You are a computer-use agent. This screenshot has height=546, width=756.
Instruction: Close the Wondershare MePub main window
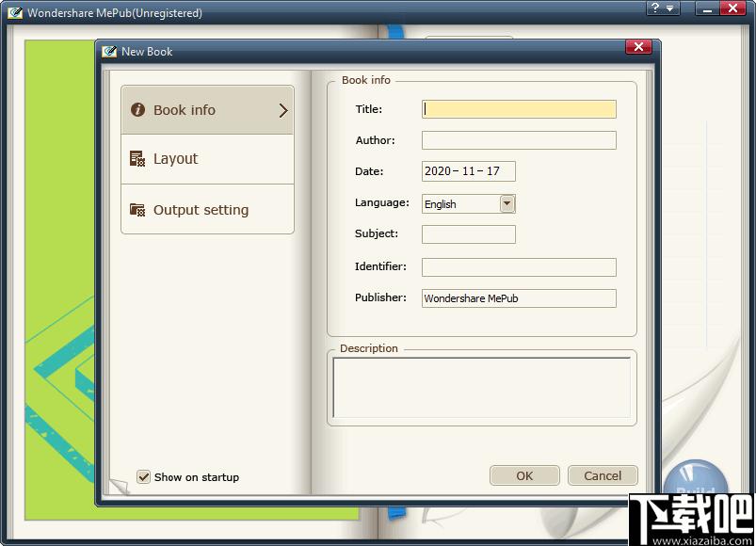[x=732, y=8]
